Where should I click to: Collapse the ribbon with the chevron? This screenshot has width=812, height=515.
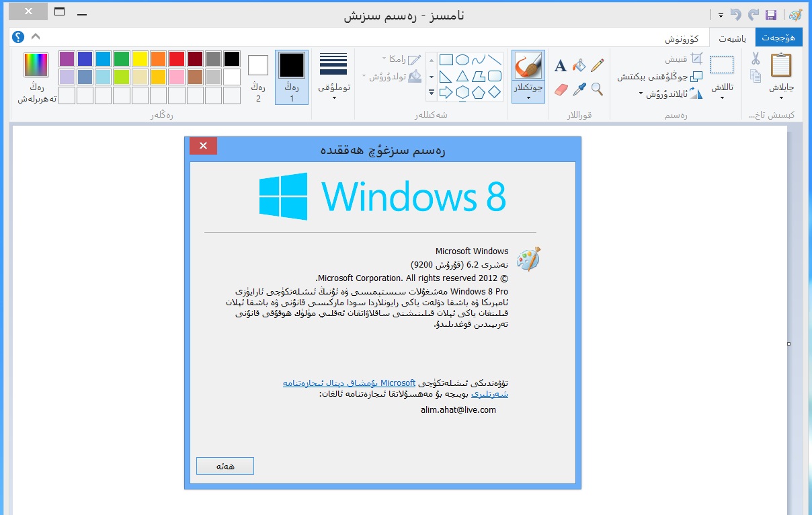point(36,36)
